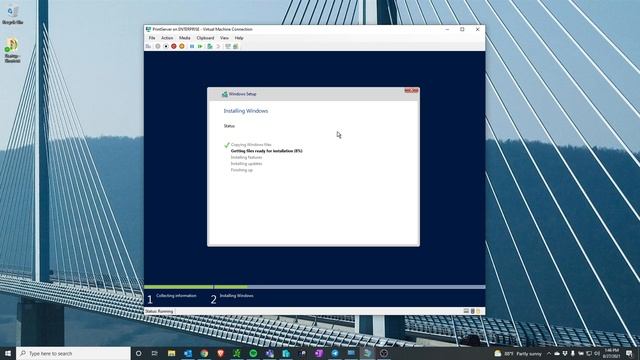The width and height of the screenshot is (640, 360).
Task: Open the File menu
Action: [x=152, y=38]
